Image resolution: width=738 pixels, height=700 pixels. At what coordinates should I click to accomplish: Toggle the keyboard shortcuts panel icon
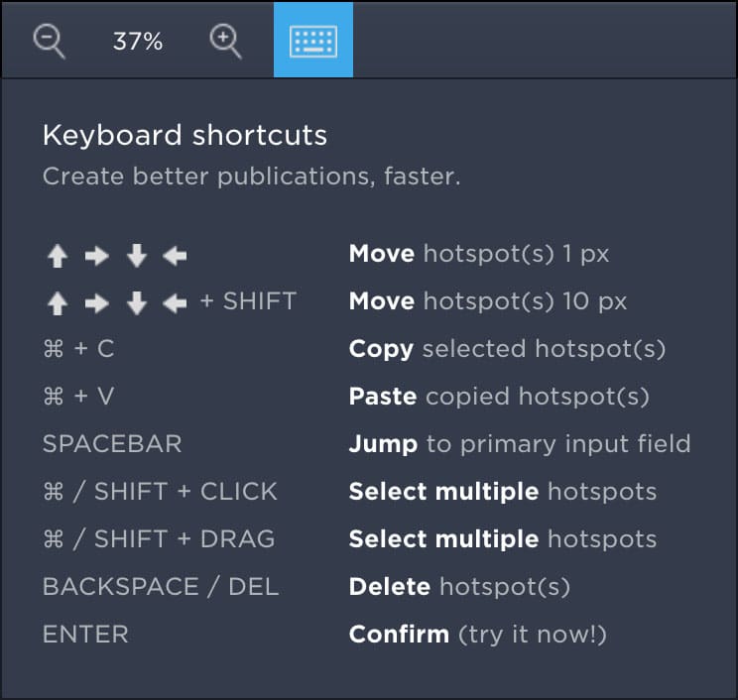pyautogui.click(x=313, y=41)
